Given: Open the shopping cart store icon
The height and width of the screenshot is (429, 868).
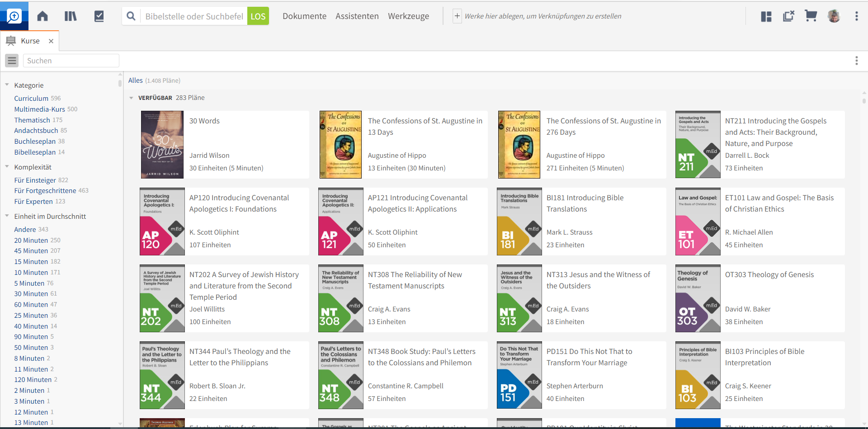Looking at the screenshot, I should tap(811, 16).
